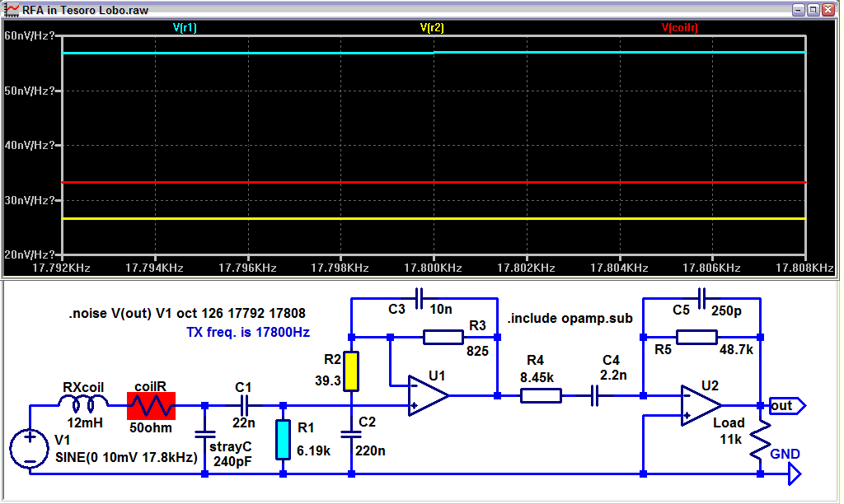Select the V1 voltage source symbol
This screenshot has height=504, width=844.
30,450
